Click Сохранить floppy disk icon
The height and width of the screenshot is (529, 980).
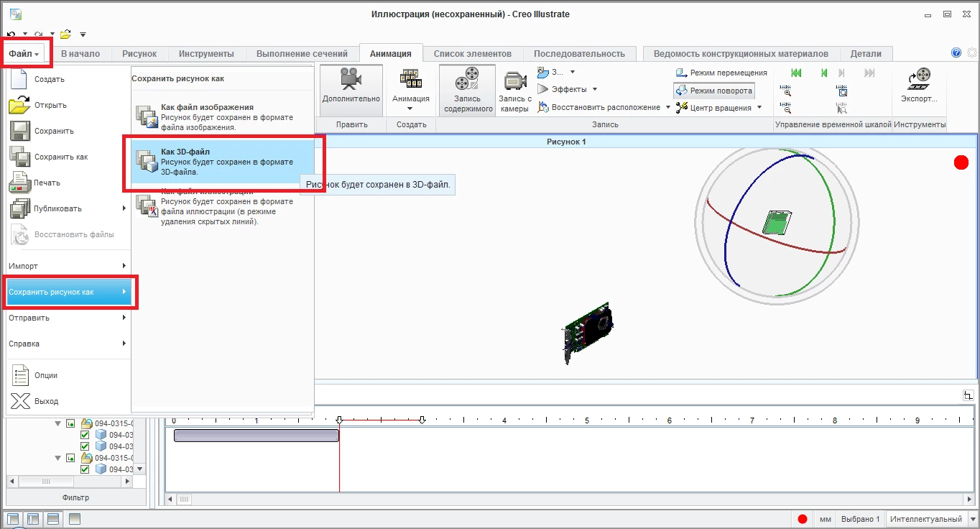point(19,131)
